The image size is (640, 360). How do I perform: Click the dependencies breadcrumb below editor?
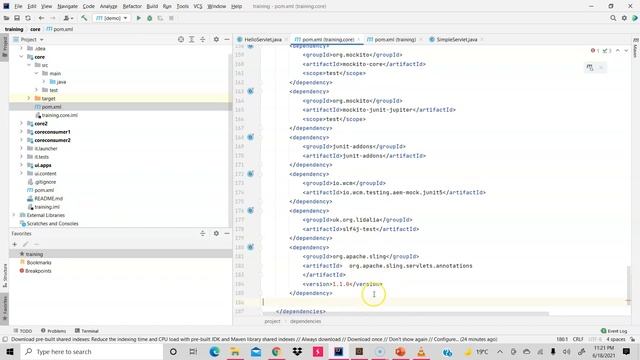[305, 322]
